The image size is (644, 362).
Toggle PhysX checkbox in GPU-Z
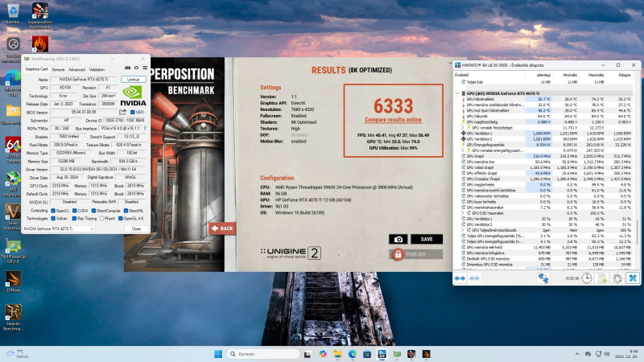coord(101,218)
